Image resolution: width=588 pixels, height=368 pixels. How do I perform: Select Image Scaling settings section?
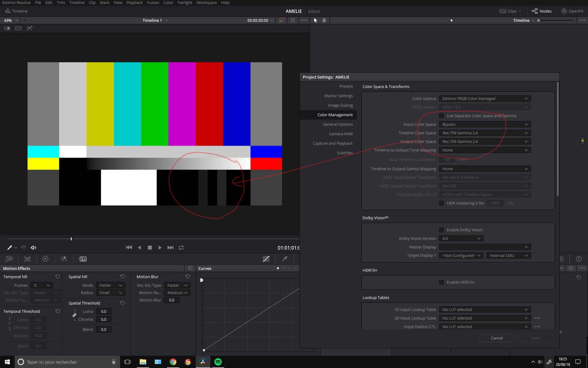coord(340,106)
